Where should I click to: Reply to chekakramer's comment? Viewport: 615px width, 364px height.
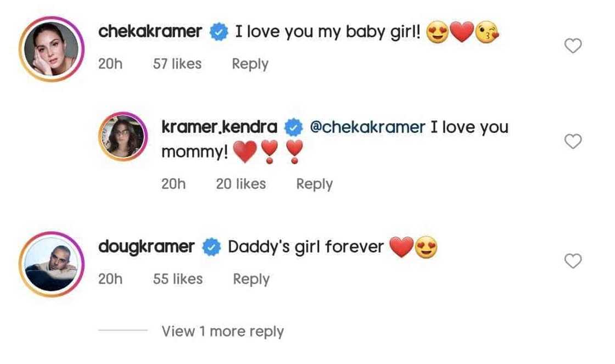point(250,64)
